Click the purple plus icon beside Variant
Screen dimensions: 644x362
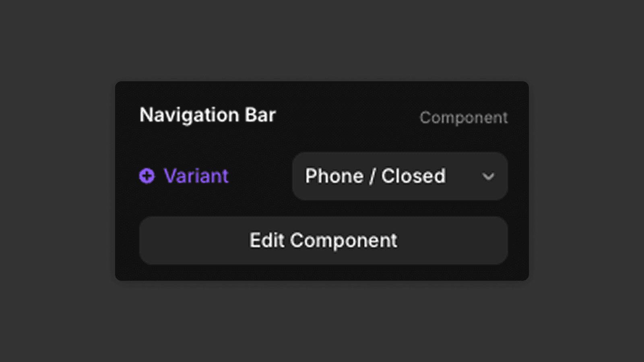point(147,176)
